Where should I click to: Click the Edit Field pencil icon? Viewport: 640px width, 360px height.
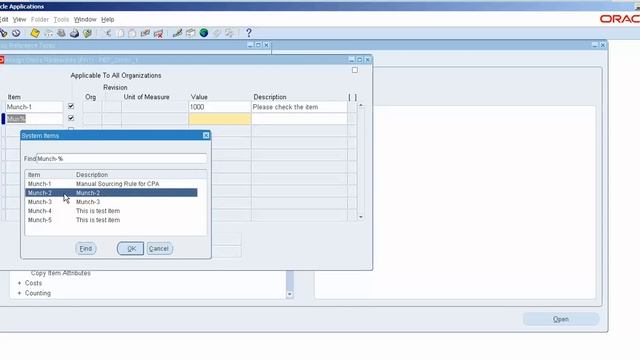click(177, 33)
